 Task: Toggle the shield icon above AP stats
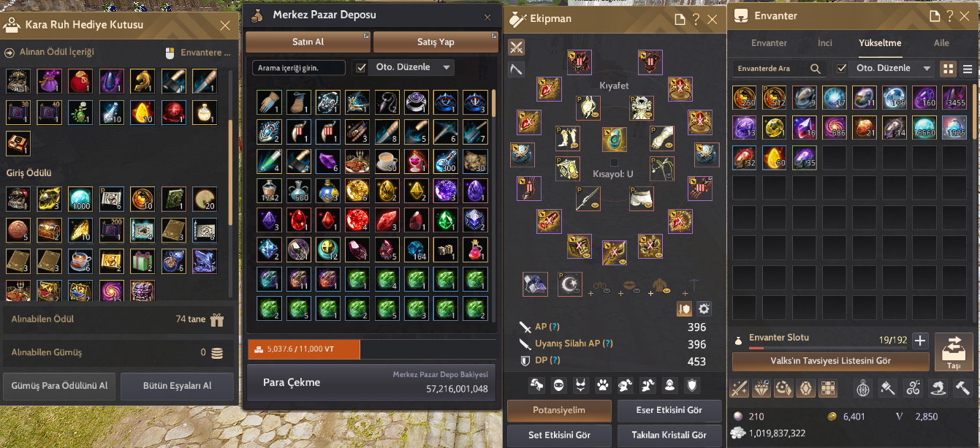685,308
